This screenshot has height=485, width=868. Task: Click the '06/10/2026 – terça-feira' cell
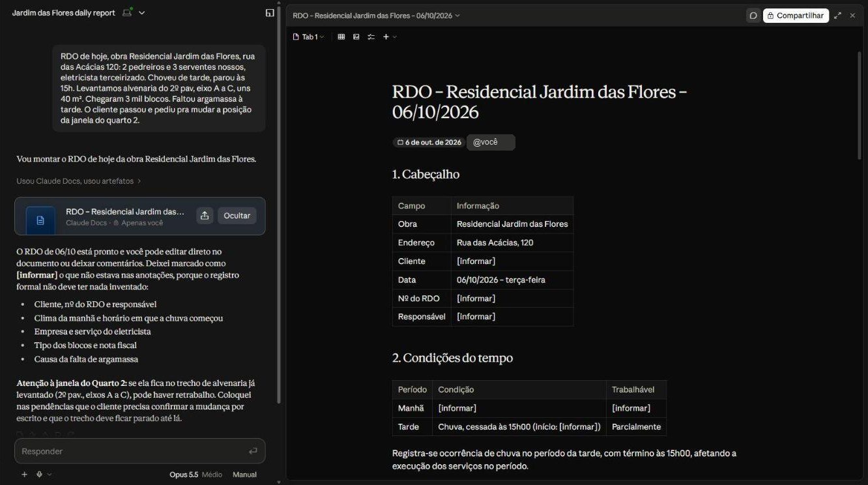click(x=512, y=280)
